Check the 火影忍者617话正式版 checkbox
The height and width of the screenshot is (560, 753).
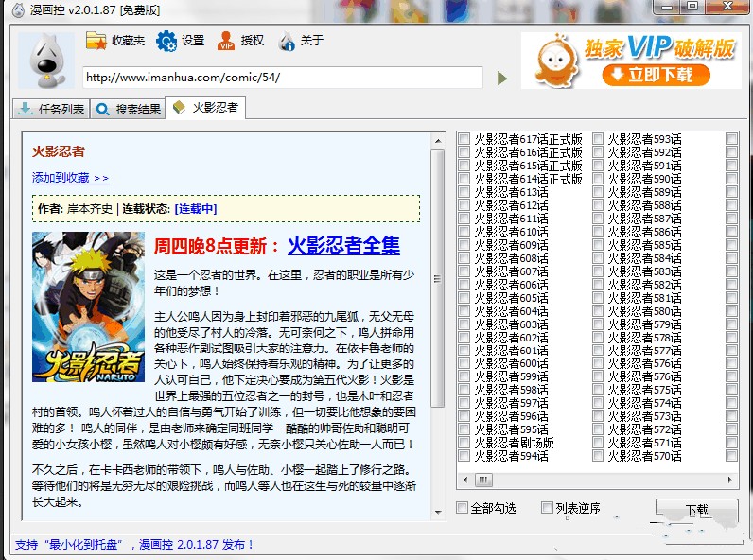(x=464, y=139)
